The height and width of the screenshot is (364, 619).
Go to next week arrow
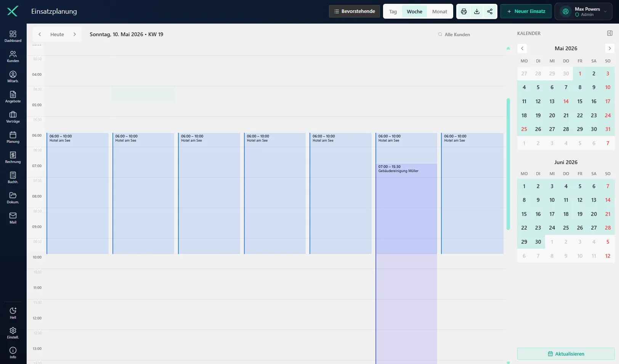pos(75,34)
